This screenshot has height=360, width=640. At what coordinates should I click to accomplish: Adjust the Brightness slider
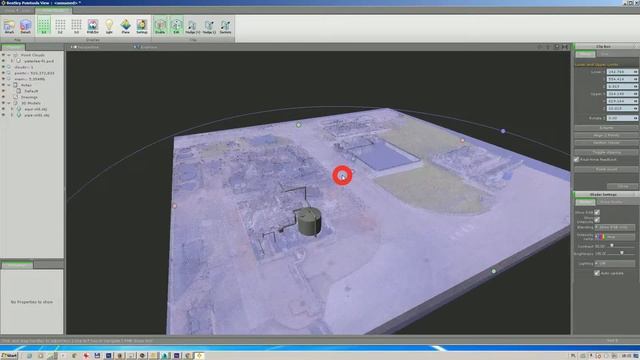pyautogui.click(x=622, y=253)
